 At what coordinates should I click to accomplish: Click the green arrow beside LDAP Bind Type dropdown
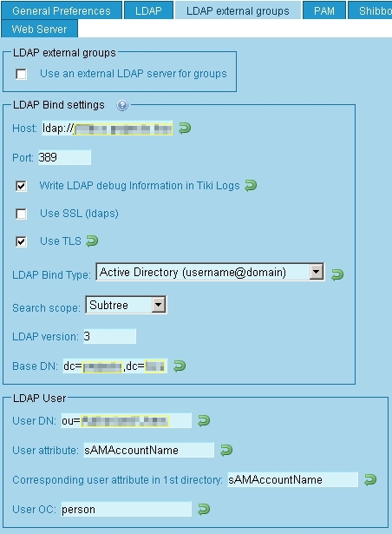tap(337, 274)
